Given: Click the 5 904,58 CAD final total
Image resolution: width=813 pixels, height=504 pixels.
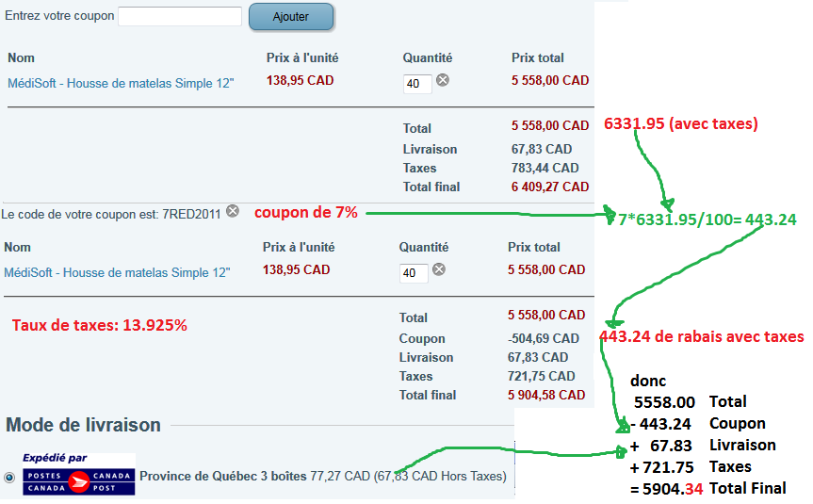Looking at the screenshot, I should pyautogui.click(x=546, y=396).
